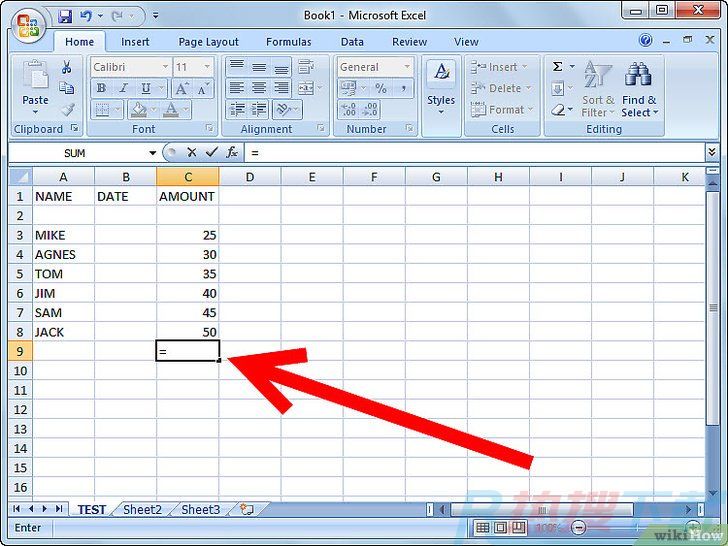The height and width of the screenshot is (546, 728).
Task: Align text to the bottom
Action: [x=281, y=67]
